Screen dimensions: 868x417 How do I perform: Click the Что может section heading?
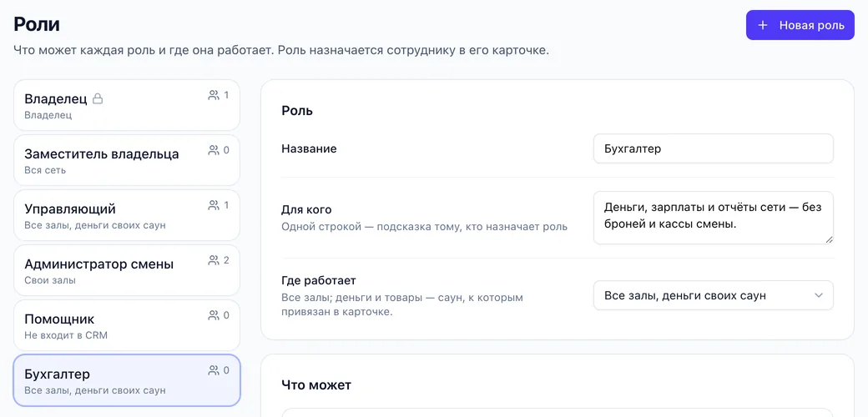316,385
